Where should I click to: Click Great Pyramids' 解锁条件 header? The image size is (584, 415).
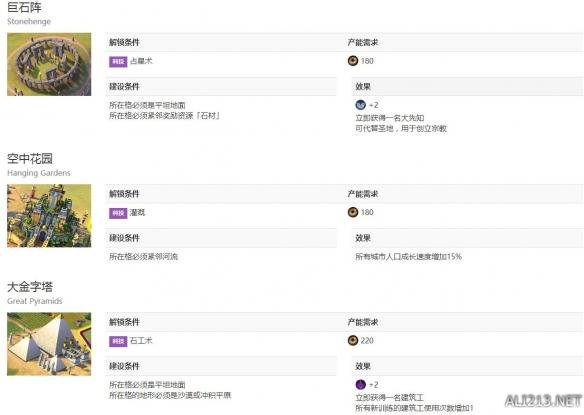pyautogui.click(x=124, y=322)
